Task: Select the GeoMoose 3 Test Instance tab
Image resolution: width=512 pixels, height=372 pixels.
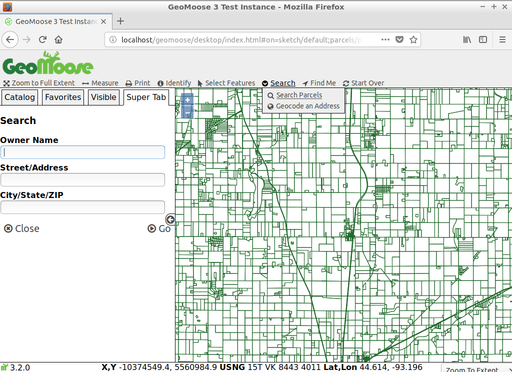Action: click(x=56, y=21)
